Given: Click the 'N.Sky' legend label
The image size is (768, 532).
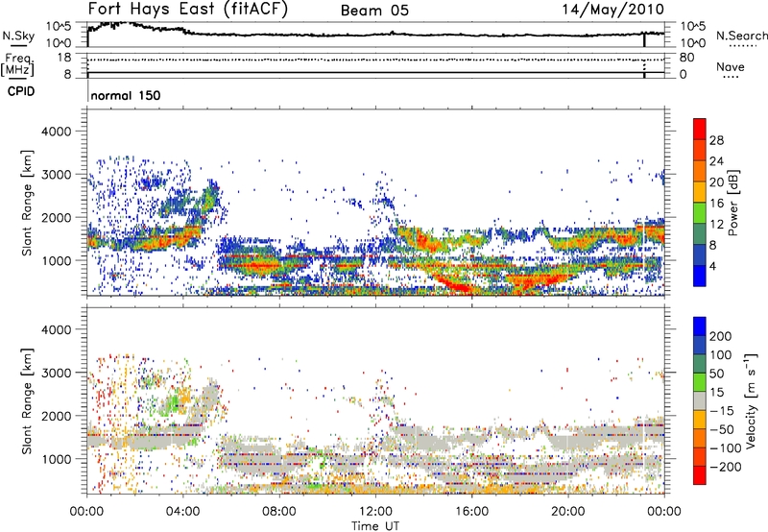Looking at the screenshot, I should pyautogui.click(x=18, y=36).
